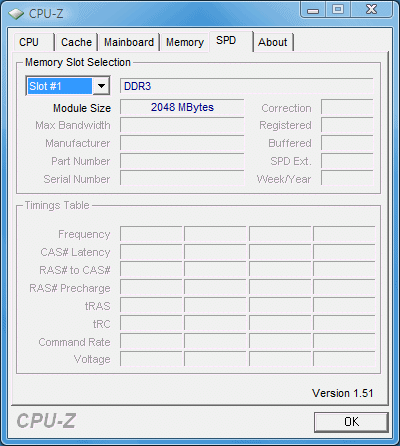Switch to the Memory tab
This screenshot has width=400, height=446.
coord(185,42)
